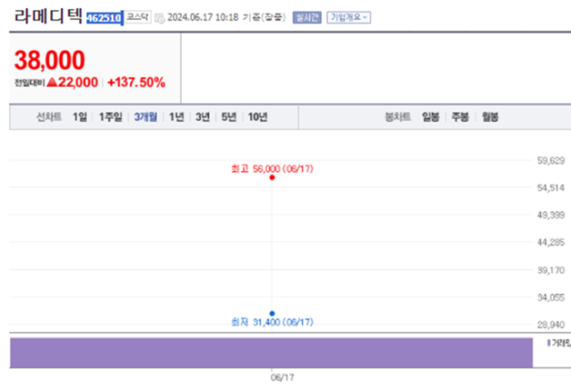Image resolution: width=571 pixels, height=392 pixels.
Task: Click the 실시간 real-time badge
Action: tap(307, 18)
